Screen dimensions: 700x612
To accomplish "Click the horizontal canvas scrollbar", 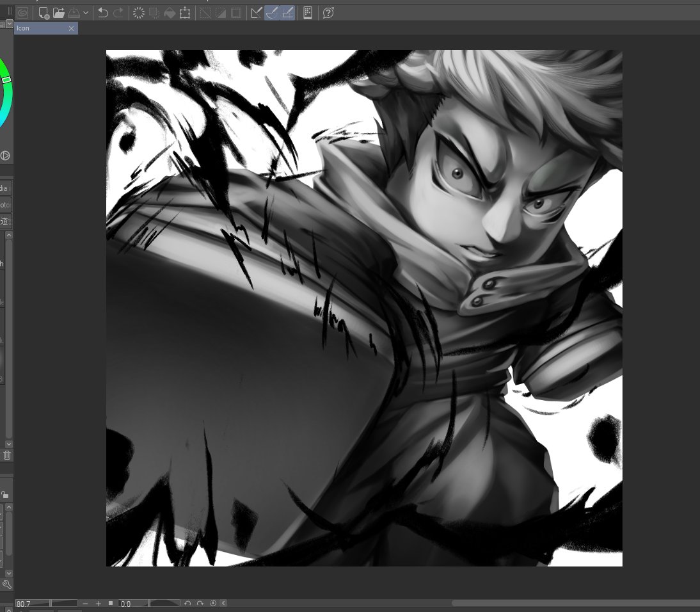I will (x=576, y=604).
